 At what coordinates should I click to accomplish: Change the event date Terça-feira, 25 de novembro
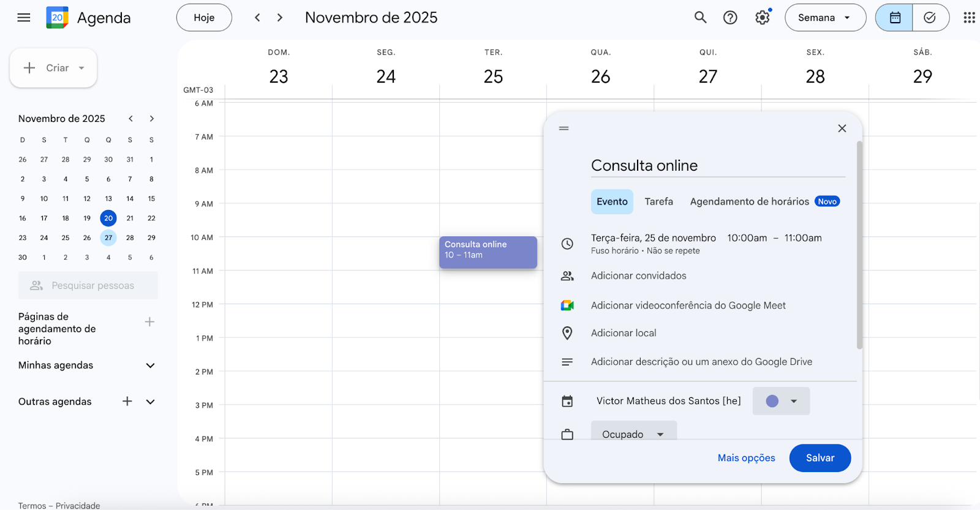(x=654, y=238)
